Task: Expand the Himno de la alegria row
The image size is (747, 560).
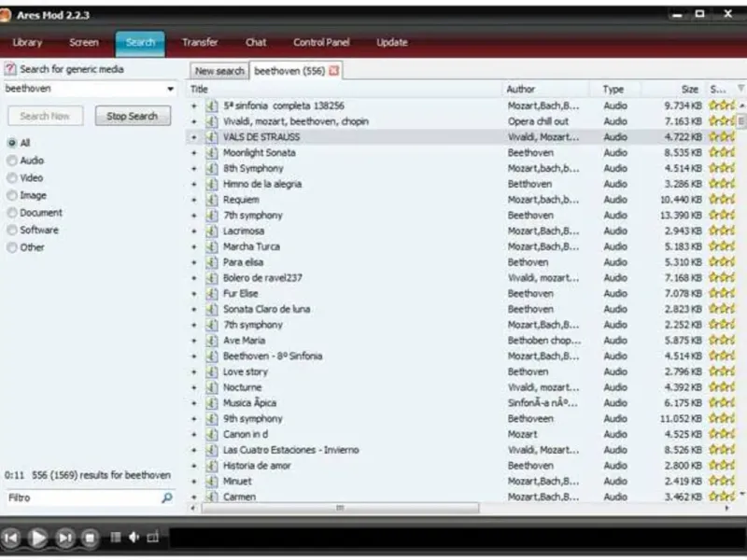Action: tap(194, 184)
